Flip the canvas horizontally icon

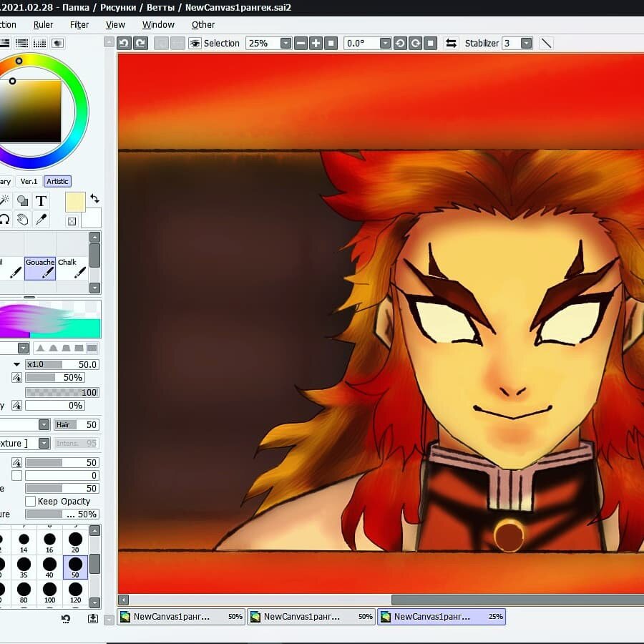pyautogui.click(x=451, y=43)
